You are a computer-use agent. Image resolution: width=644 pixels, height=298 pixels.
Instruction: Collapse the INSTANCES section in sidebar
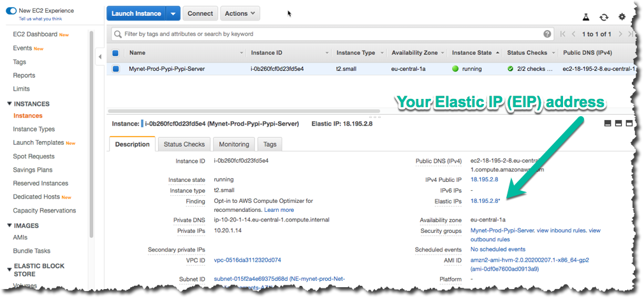[10, 103]
